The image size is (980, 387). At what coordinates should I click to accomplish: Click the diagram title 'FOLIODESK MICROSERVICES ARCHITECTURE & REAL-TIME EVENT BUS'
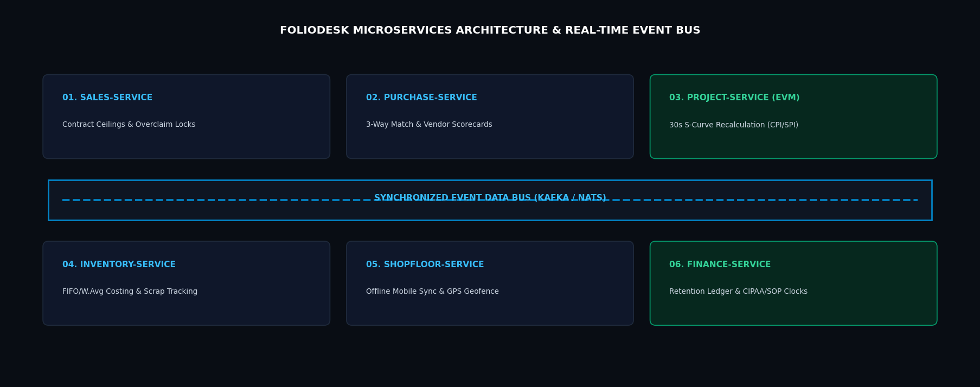(x=490, y=30)
